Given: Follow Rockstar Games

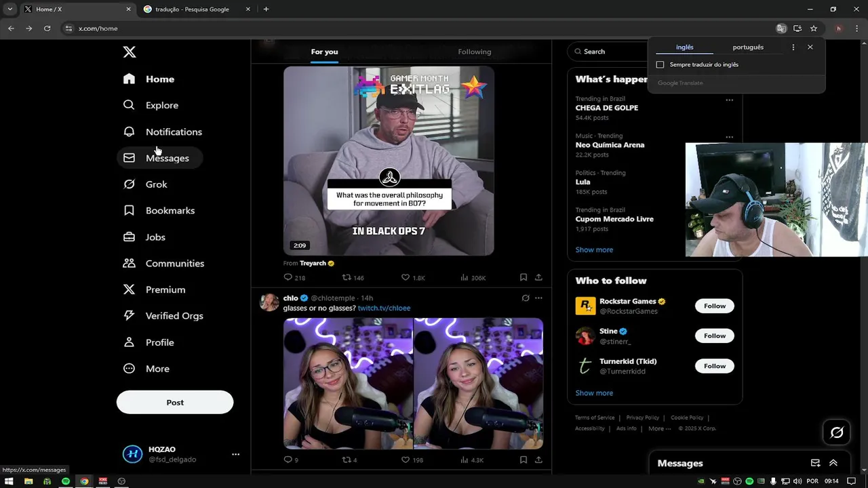Looking at the screenshot, I should 714,306.
